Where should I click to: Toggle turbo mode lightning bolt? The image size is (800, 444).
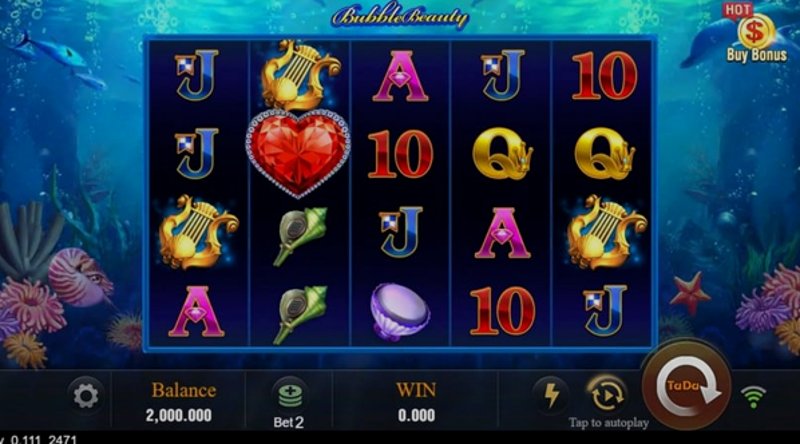pyautogui.click(x=551, y=396)
